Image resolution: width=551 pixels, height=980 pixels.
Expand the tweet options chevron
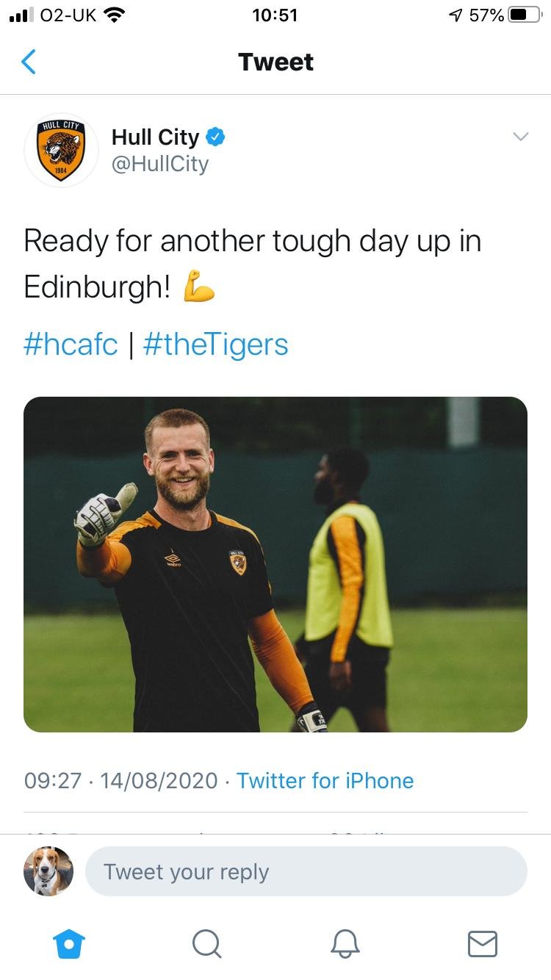[520, 137]
